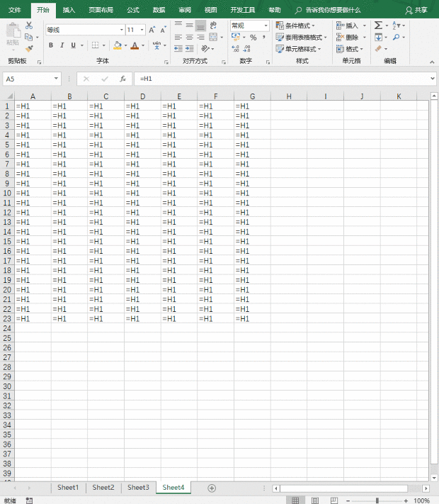The width and height of the screenshot is (439, 504).
Task: Apply red font color A
Action: tap(135, 45)
